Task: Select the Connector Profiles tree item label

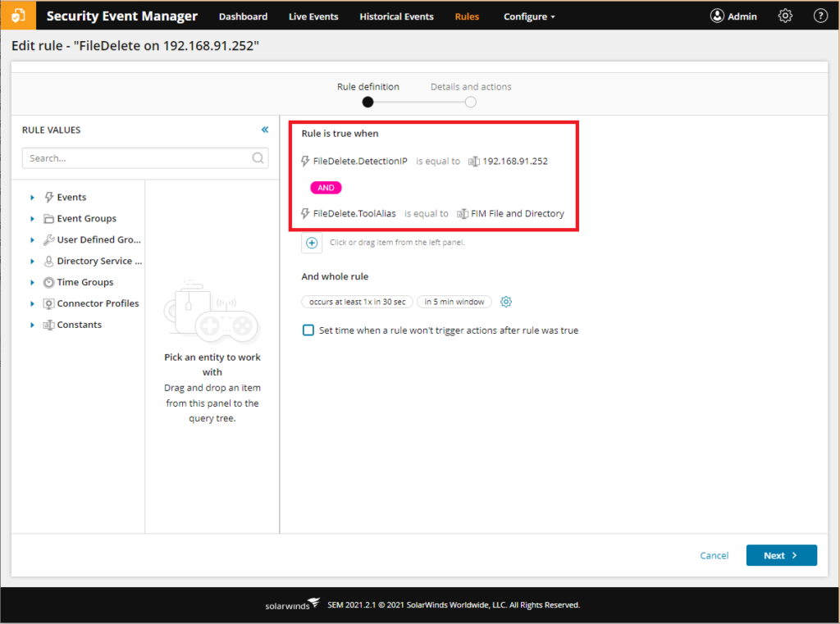Action: (98, 303)
